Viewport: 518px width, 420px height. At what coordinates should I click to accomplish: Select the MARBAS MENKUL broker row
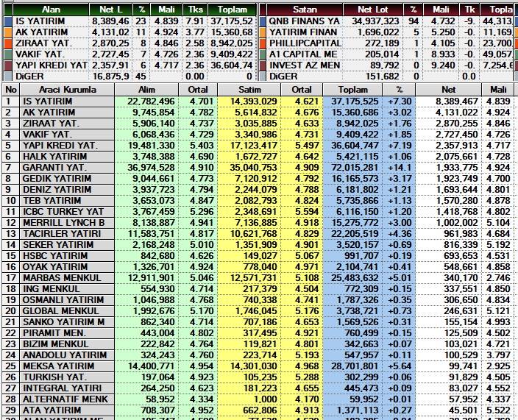pos(258,278)
